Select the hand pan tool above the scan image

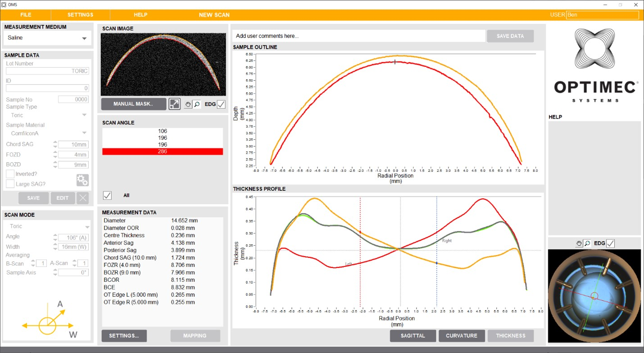[x=188, y=104]
